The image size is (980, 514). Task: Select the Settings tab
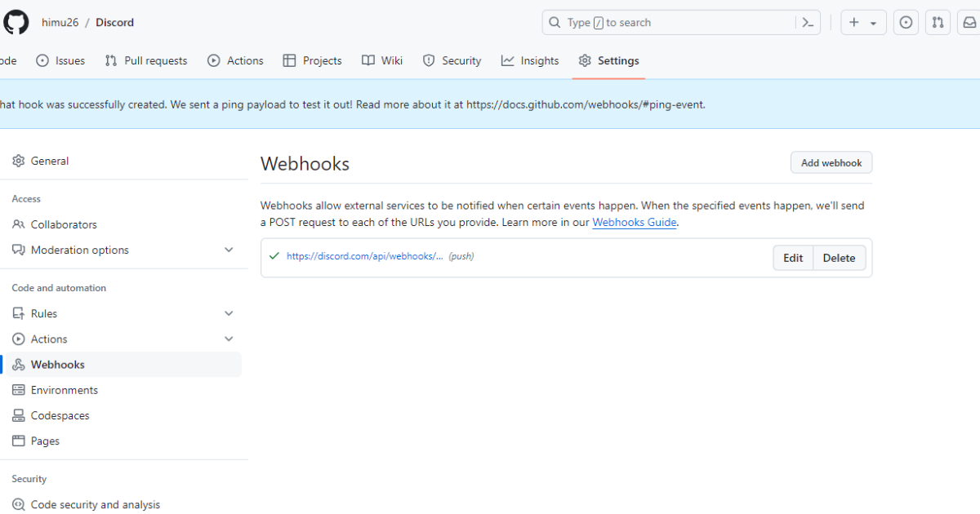[x=608, y=60]
